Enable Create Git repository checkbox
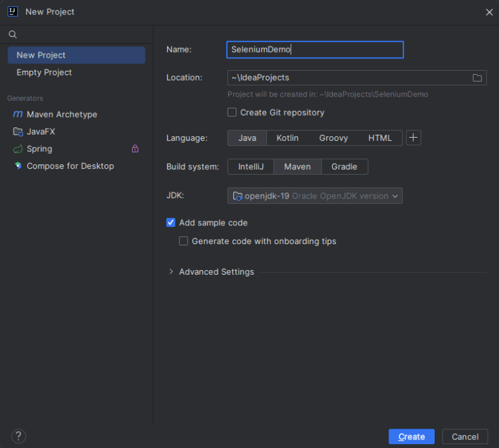499x448 pixels. pyautogui.click(x=232, y=112)
